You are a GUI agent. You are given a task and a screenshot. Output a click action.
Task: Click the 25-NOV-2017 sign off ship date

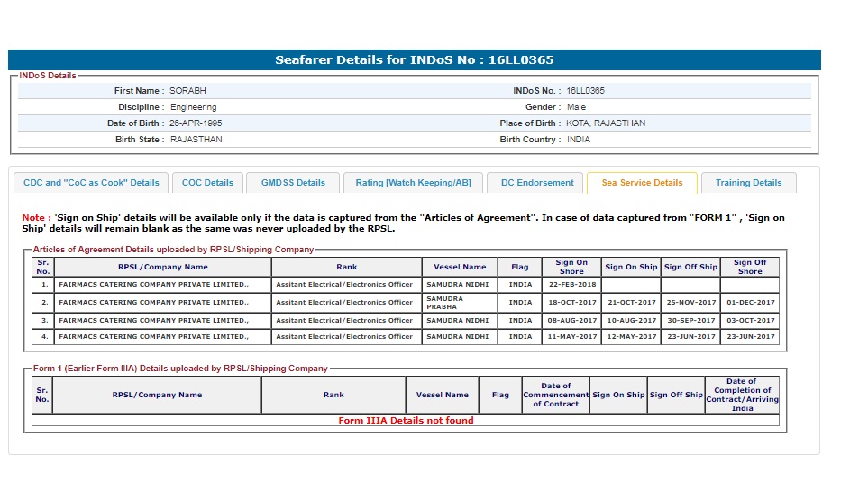690,303
